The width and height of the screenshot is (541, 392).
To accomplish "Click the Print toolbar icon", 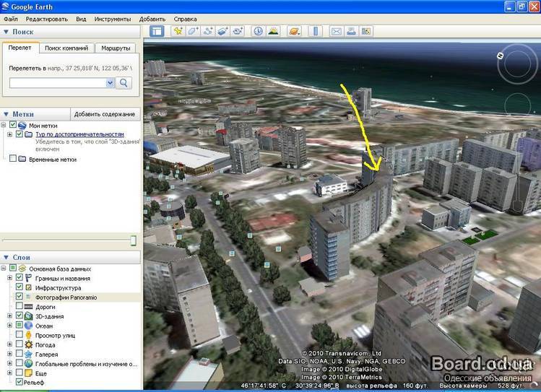I will [351, 31].
